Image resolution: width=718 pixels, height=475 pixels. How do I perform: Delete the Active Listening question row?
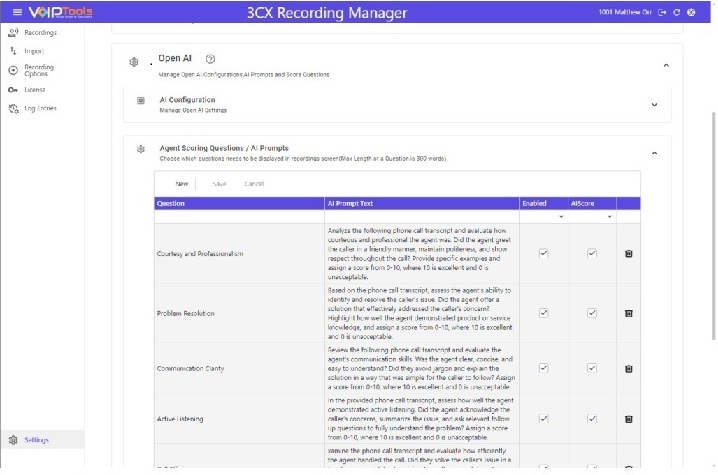[629, 419]
